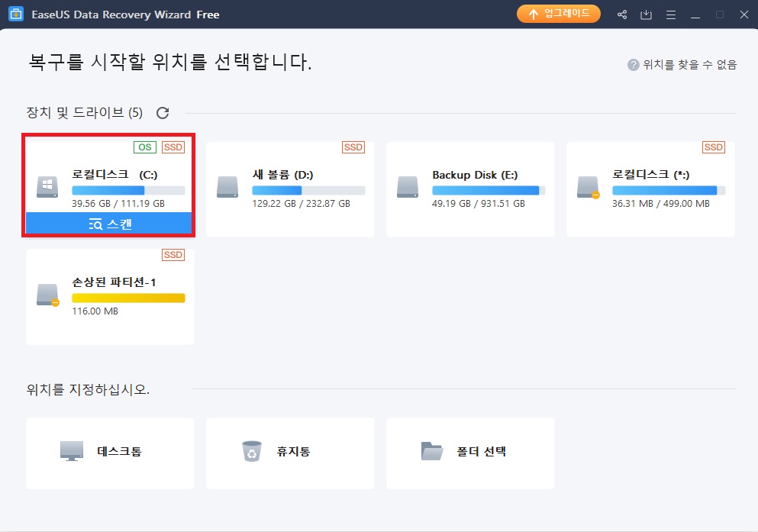Click the D: drive usage bar
This screenshot has width=758, height=532.
[308, 190]
